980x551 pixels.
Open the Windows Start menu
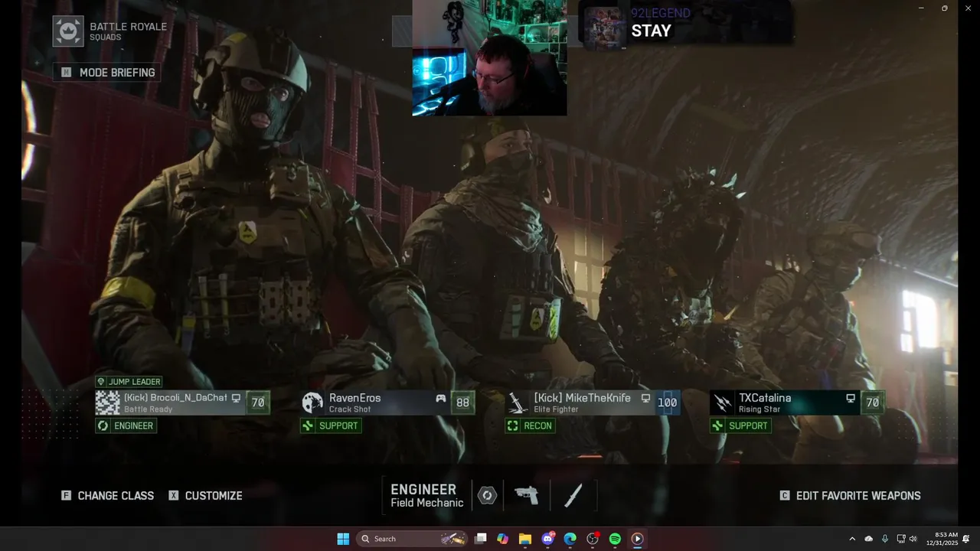click(343, 539)
